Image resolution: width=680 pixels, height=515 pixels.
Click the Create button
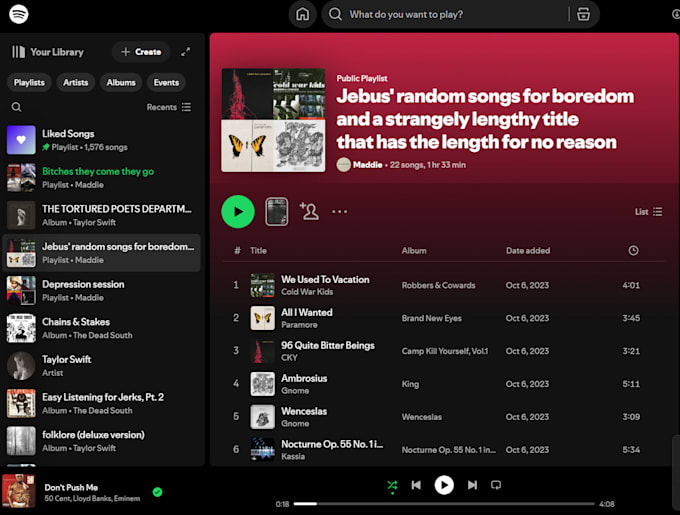141,52
